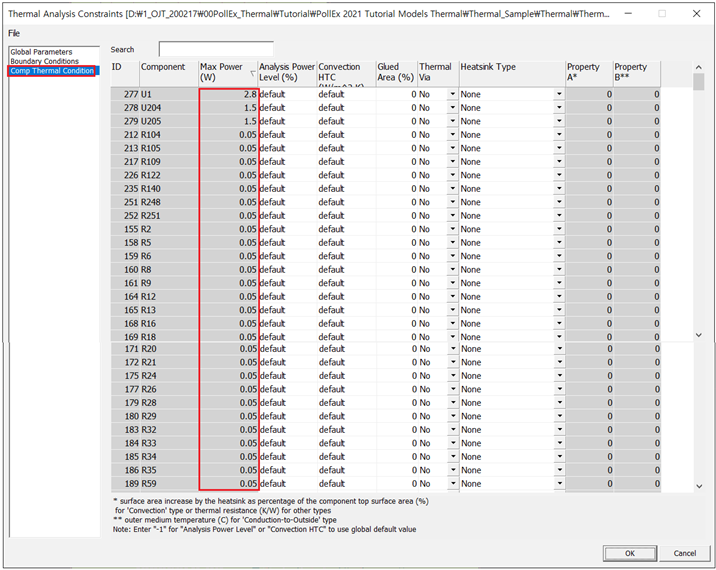Click the Search input field
This screenshot has height=570, width=716.
(215, 49)
